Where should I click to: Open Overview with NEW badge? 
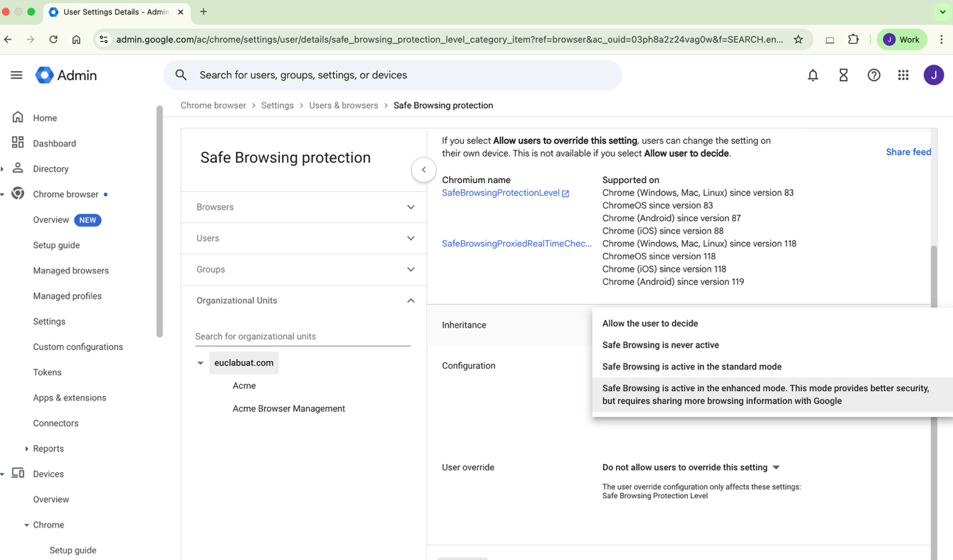coord(67,220)
